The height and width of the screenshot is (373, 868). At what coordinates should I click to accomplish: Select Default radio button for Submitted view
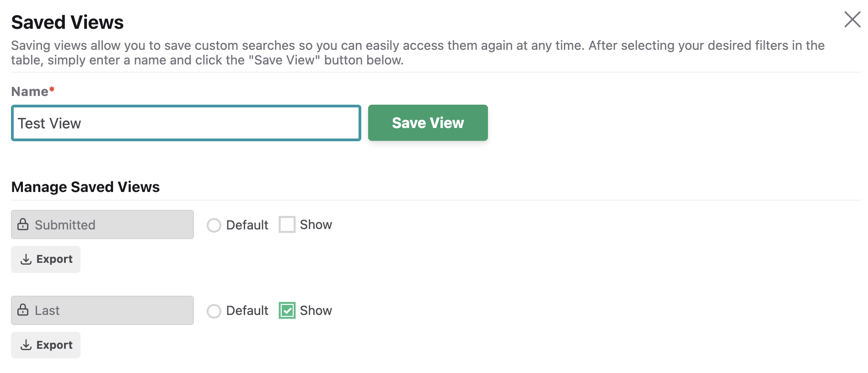pyautogui.click(x=214, y=225)
